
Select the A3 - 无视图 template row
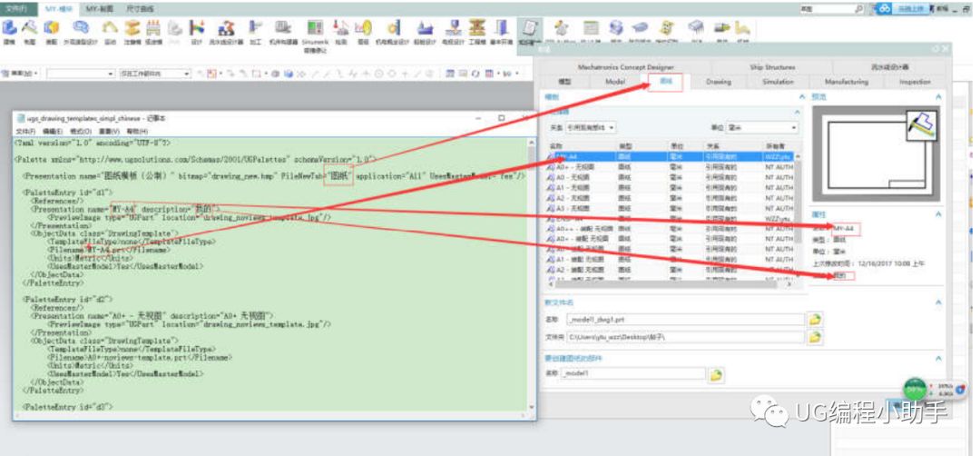pyautogui.click(x=670, y=208)
